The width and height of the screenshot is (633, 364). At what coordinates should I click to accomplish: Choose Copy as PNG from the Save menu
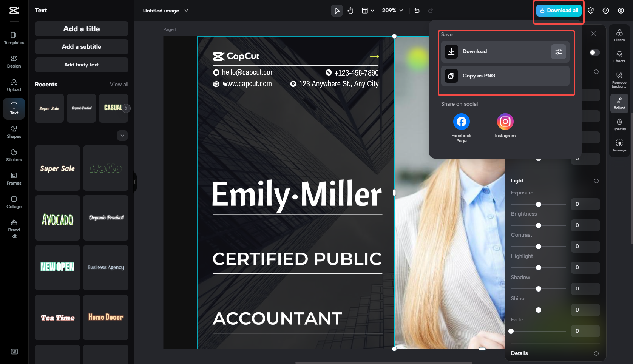tap(505, 76)
